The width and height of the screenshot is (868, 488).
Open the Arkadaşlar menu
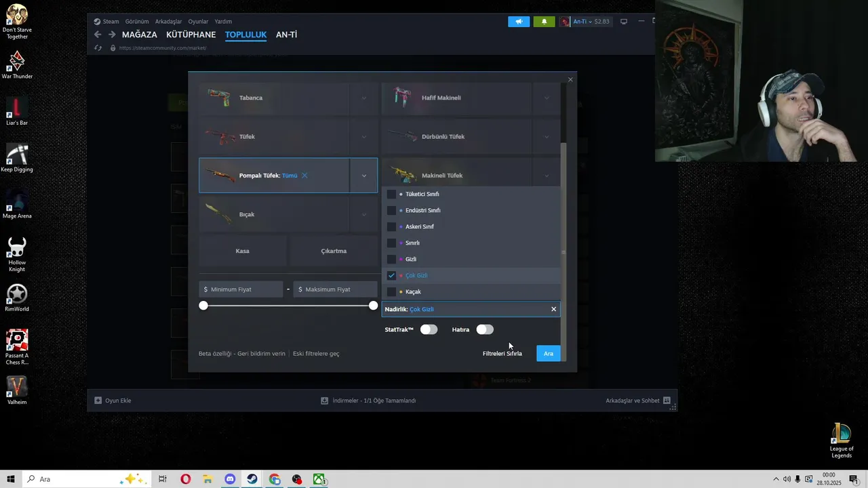168,22
